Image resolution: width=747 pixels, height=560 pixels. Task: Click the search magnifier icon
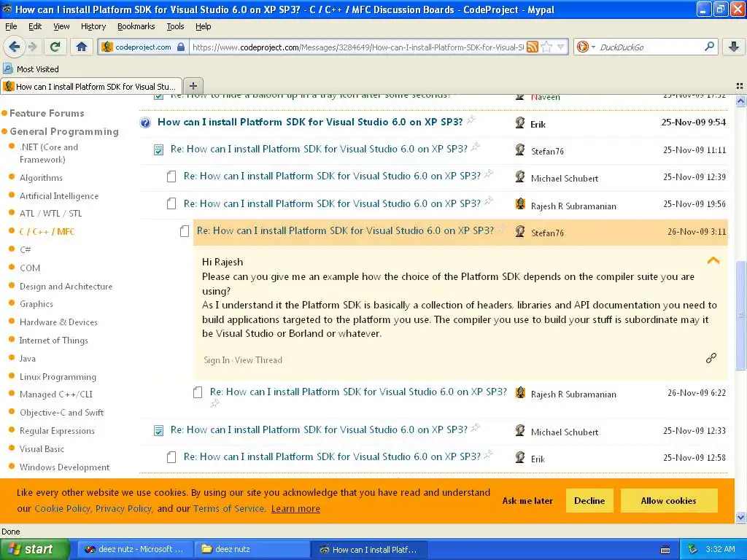click(x=709, y=47)
